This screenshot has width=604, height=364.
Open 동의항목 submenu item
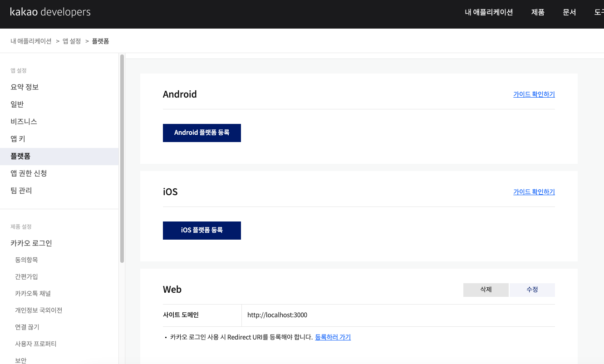tap(26, 260)
